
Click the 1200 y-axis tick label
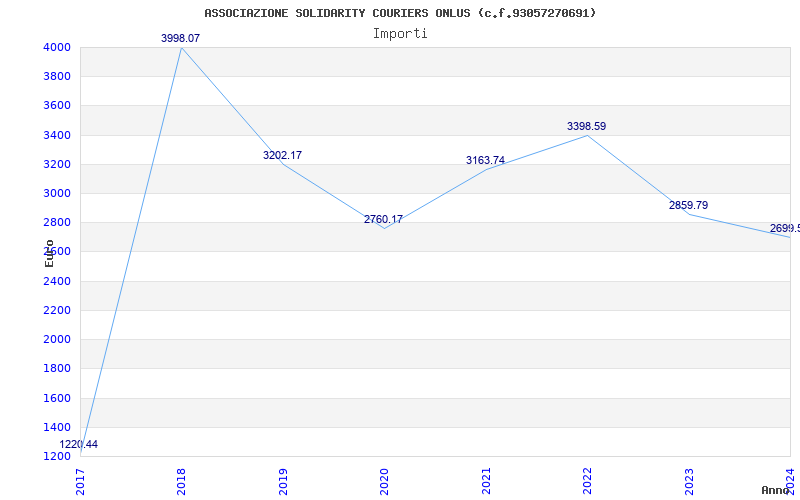point(58,456)
